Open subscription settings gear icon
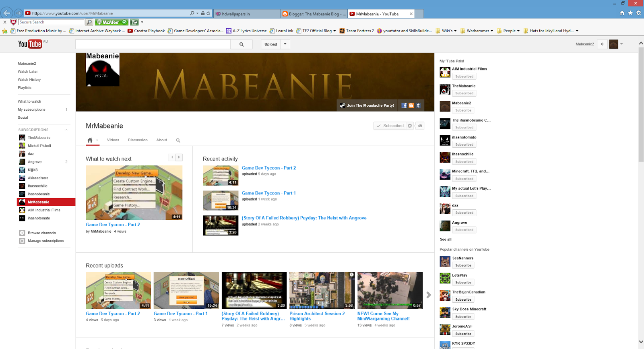The image size is (644, 349). (x=410, y=126)
